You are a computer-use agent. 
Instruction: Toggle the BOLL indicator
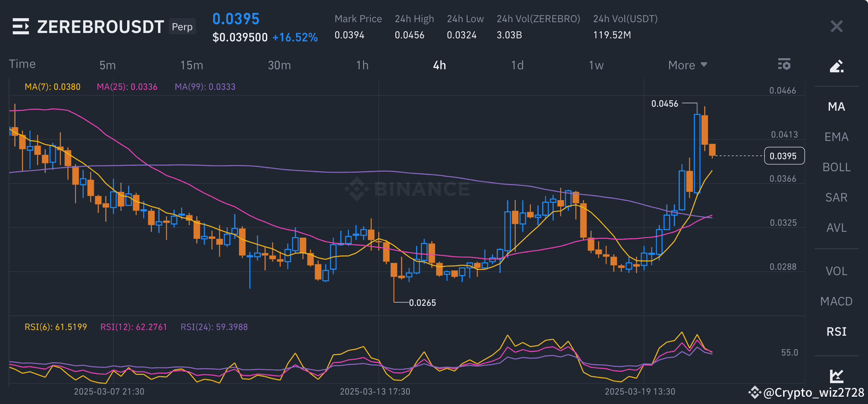(836, 167)
